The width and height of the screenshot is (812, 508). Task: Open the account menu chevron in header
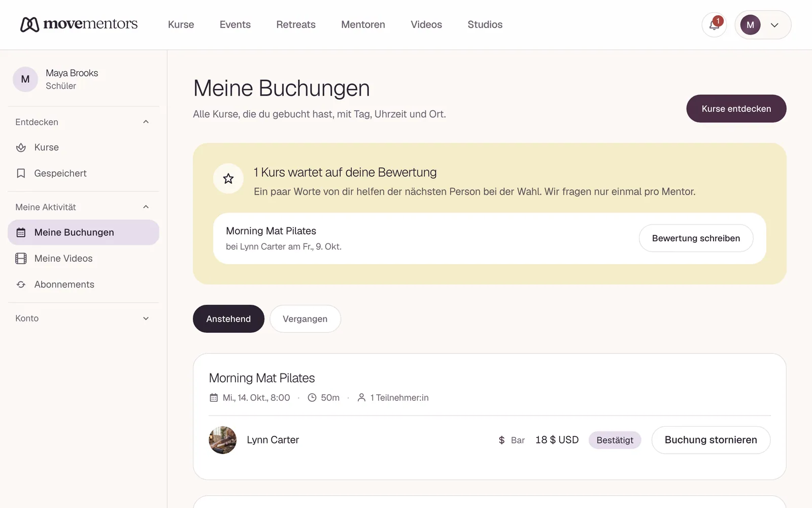774,25
